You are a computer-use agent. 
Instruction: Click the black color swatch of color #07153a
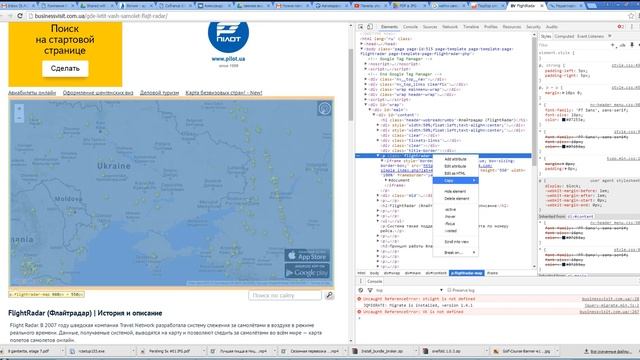[x=564, y=120]
